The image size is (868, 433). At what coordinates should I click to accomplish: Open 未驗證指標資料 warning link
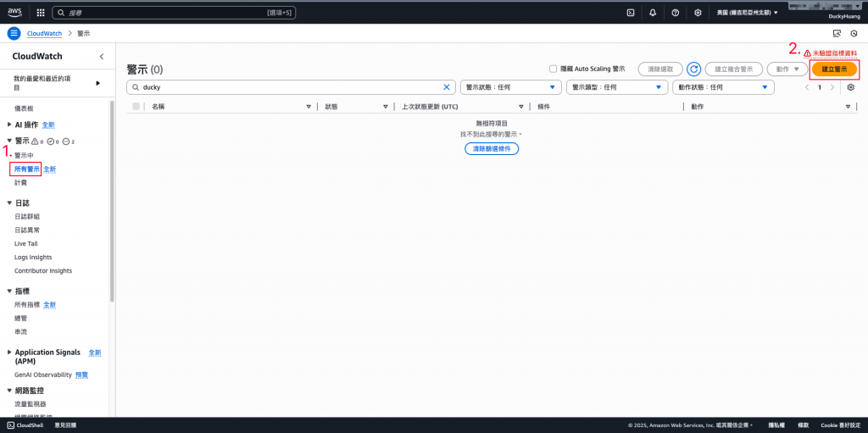(830, 53)
